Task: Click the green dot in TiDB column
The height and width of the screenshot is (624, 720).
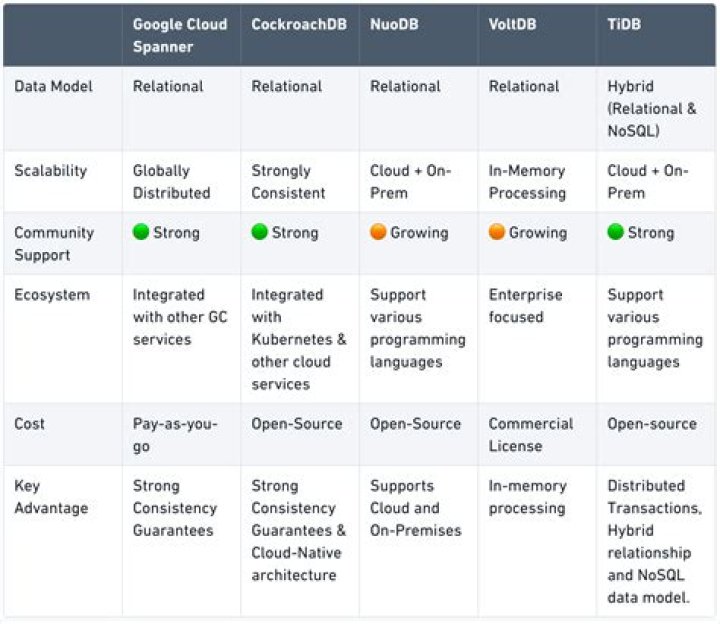Action: click(615, 232)
